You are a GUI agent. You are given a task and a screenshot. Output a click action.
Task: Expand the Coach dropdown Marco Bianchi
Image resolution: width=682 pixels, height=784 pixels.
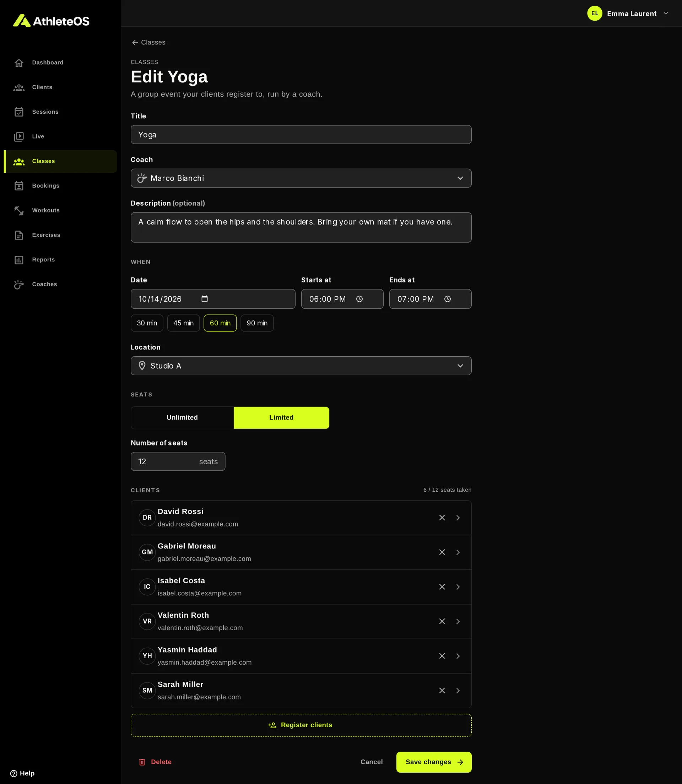[x=301, y=178]
